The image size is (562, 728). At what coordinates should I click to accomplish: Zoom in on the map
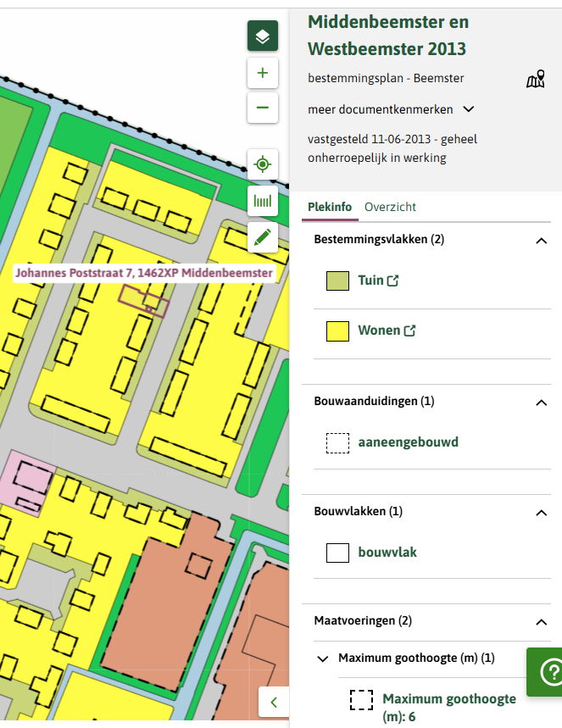pos(263,74)
